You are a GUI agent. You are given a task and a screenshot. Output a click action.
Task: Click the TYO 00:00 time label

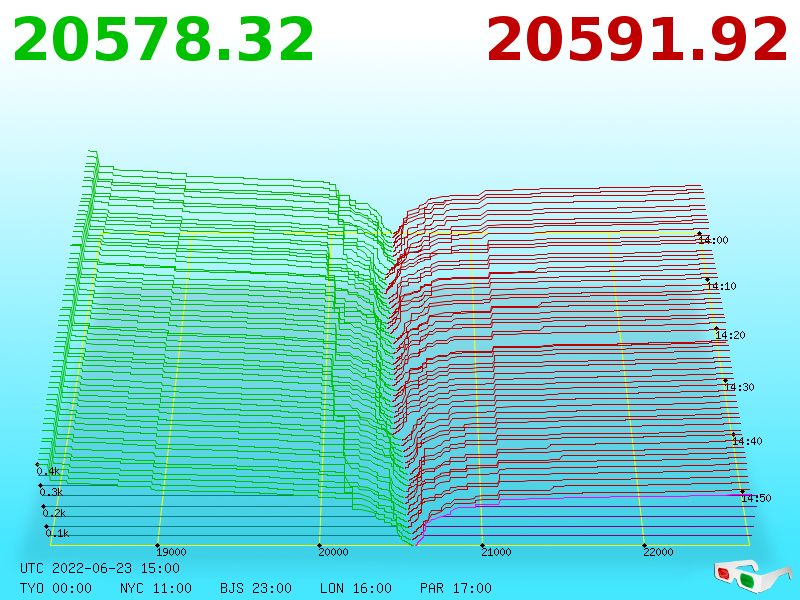click(56, 588)
